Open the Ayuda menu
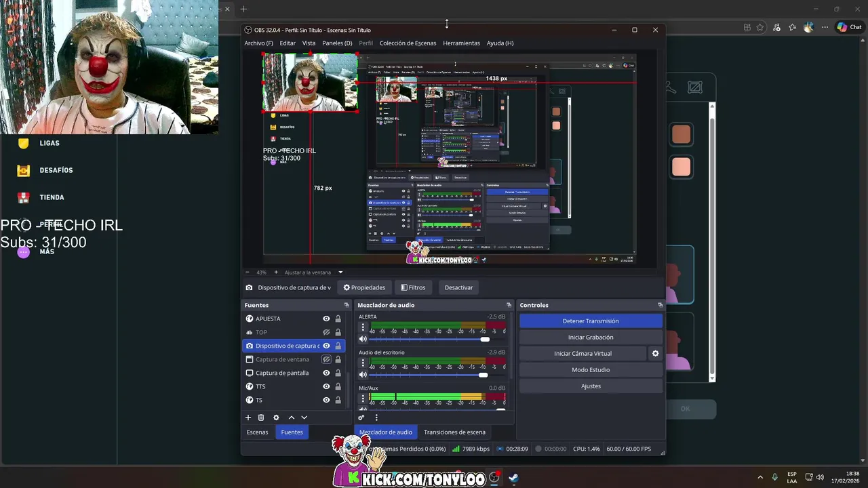The width and height of the screenshot is (868, 488). pyautogui.click(x=500, y=43)
